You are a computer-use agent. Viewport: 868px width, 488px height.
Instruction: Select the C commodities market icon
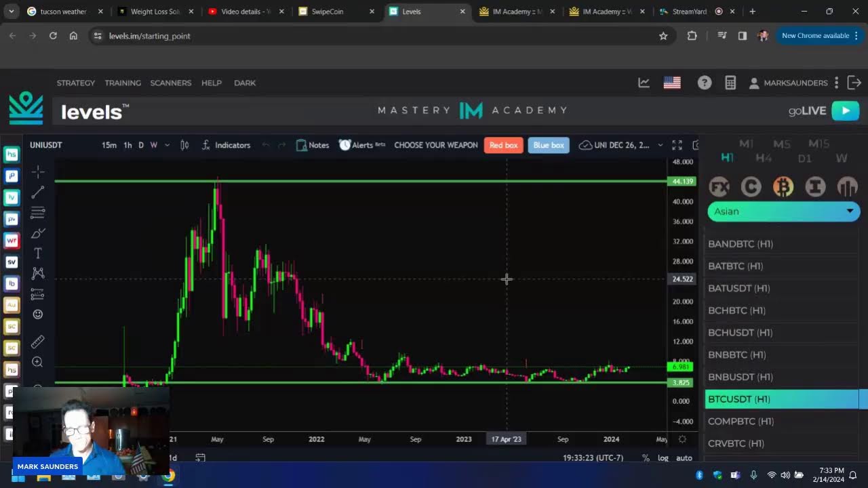click(x=751, y=186)
